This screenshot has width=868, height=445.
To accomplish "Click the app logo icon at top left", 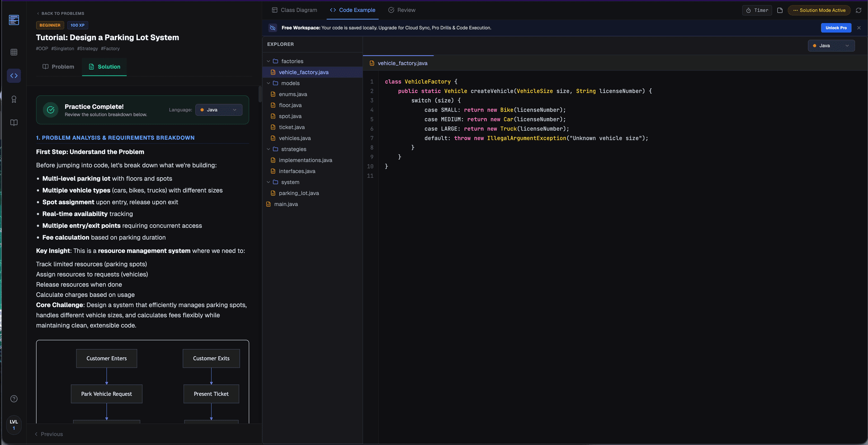I will pos(14,20).
